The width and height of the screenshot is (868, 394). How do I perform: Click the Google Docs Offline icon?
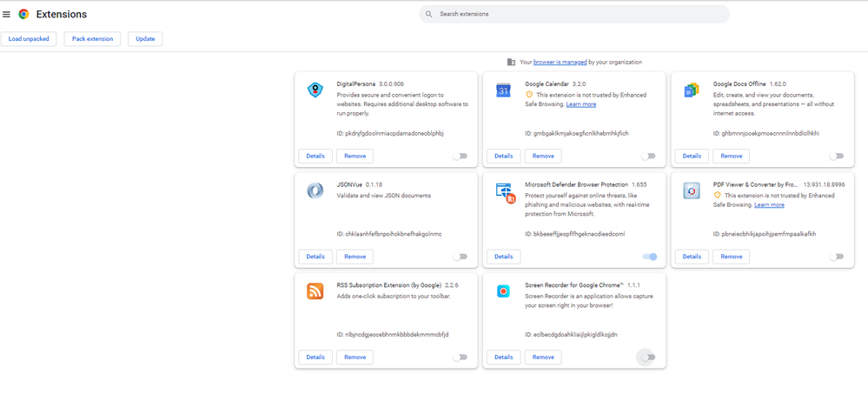point(692,90)
